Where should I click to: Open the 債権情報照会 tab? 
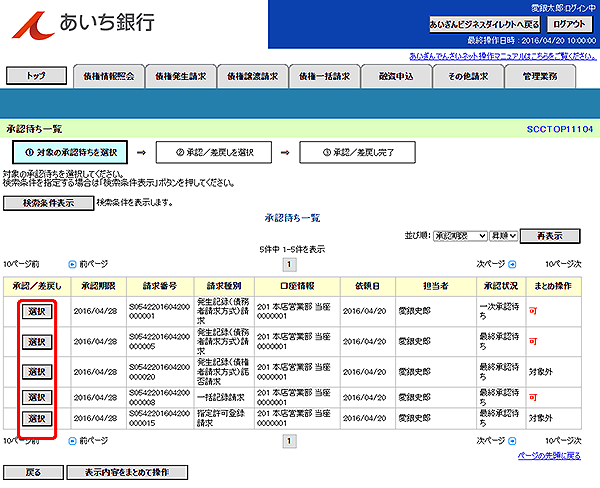click(109, 77)
